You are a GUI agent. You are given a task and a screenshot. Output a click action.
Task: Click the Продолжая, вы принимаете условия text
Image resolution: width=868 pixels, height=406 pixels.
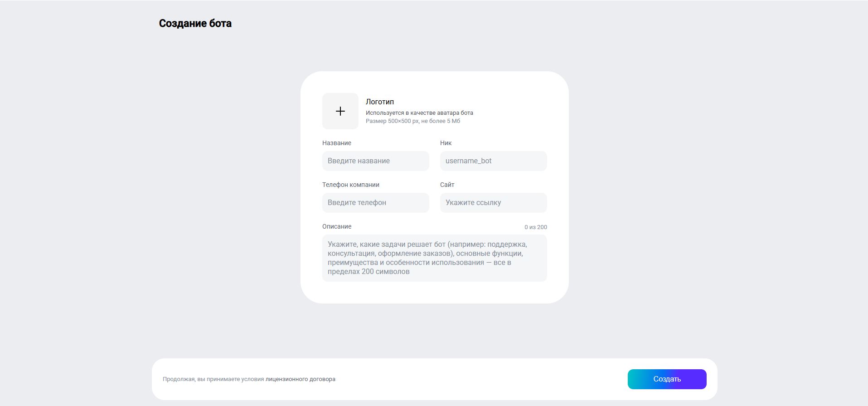(213, 379)
